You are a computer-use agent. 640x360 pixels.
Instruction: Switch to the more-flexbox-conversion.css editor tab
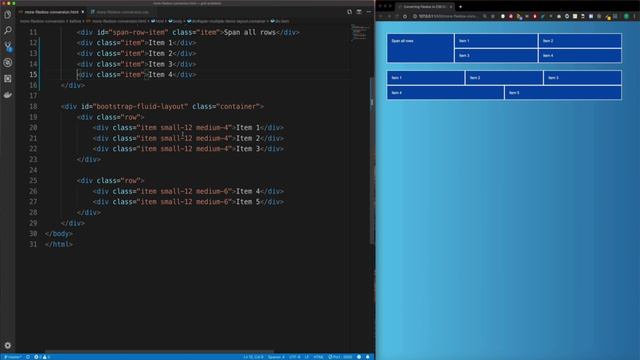pos(122,12)
